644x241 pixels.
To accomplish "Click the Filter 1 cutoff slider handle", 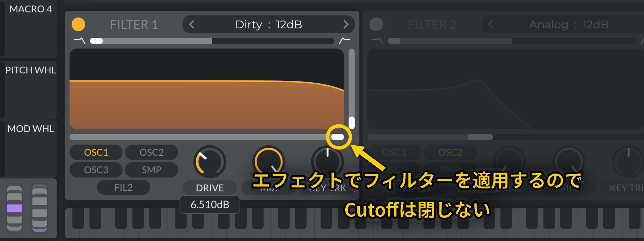I will 338,137.
